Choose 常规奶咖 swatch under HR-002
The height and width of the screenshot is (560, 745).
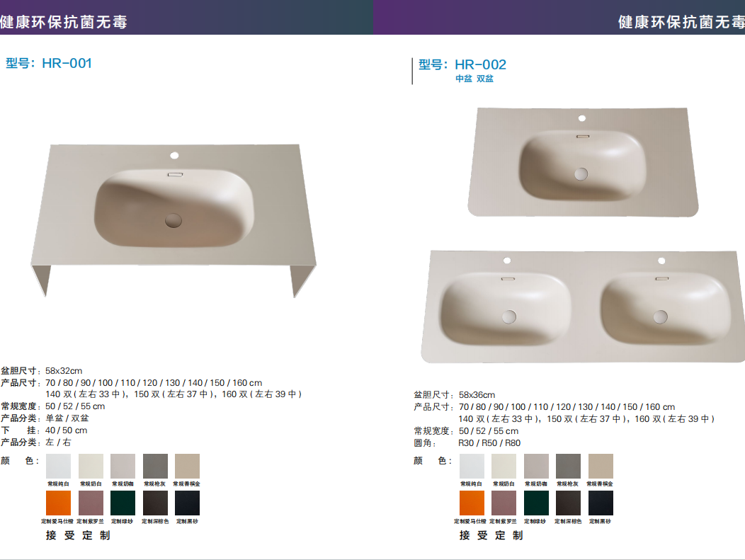[x=536, y=466]
